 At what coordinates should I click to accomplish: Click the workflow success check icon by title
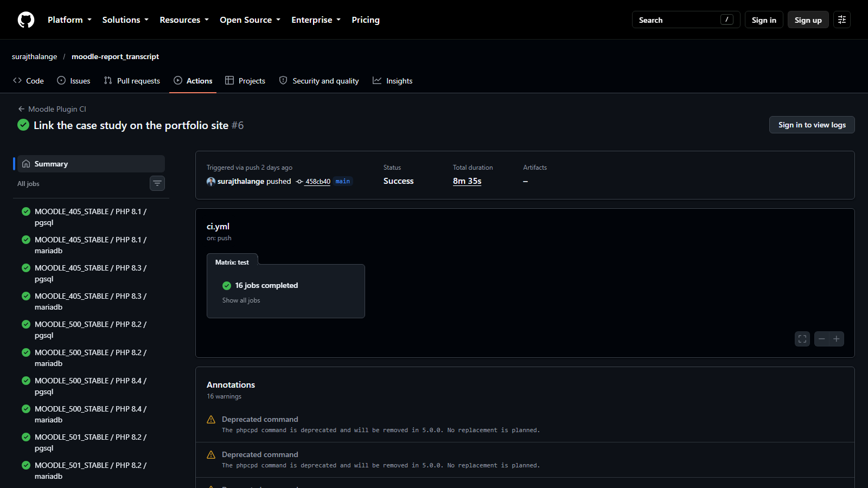(23, 125)
